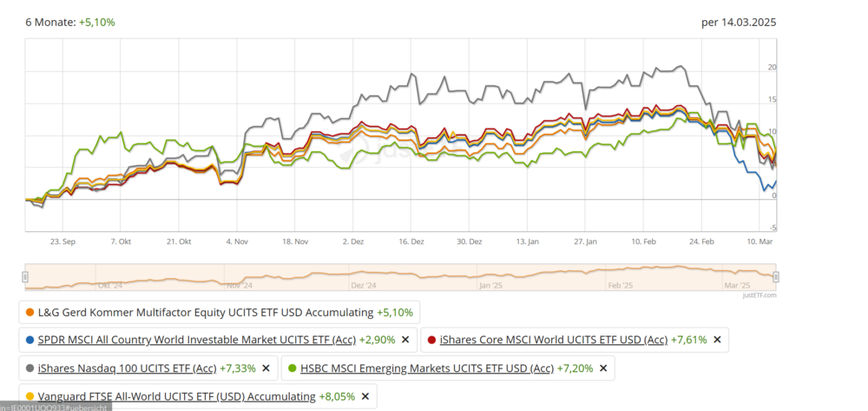
Task: Grab right handle of time range navigator
Action: [x=776, y=277]
